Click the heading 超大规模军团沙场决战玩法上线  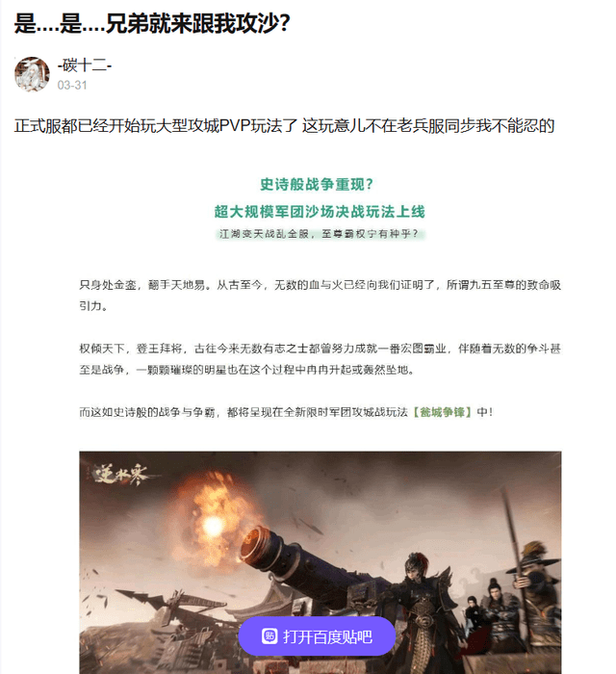(x=320, y=212)
